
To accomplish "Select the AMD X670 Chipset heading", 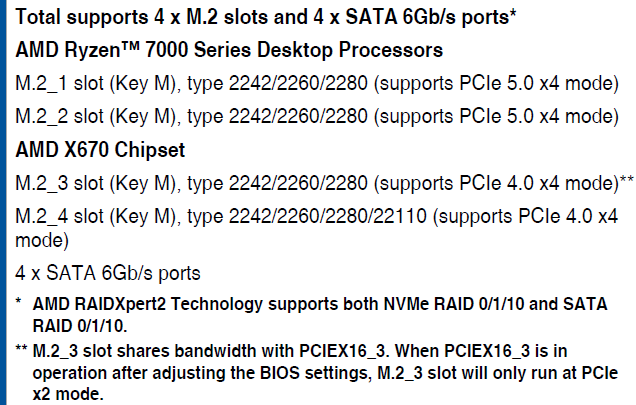I will coord(100,150).
